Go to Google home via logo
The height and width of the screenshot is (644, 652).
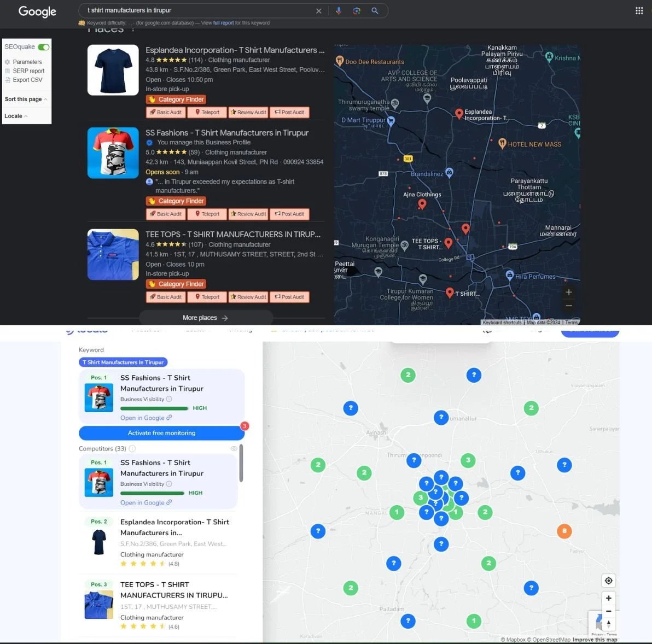(x=37, y=11)
